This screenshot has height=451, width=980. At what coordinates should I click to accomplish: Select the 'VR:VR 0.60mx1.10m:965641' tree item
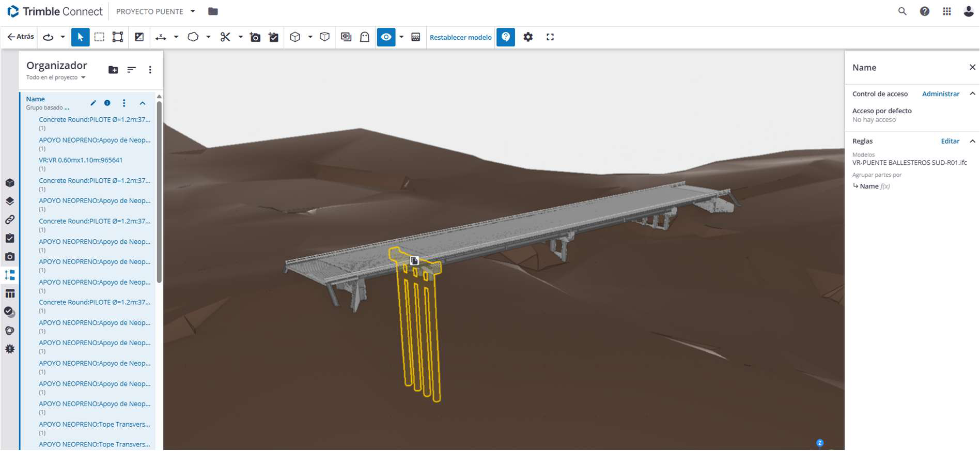coord(81,160)
